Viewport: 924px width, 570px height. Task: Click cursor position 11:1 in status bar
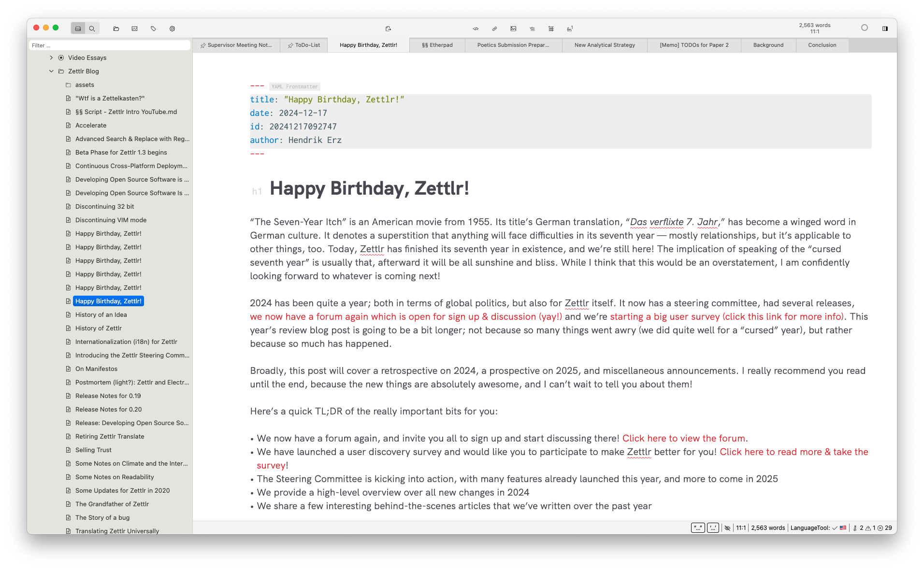[x=741, y=528]
